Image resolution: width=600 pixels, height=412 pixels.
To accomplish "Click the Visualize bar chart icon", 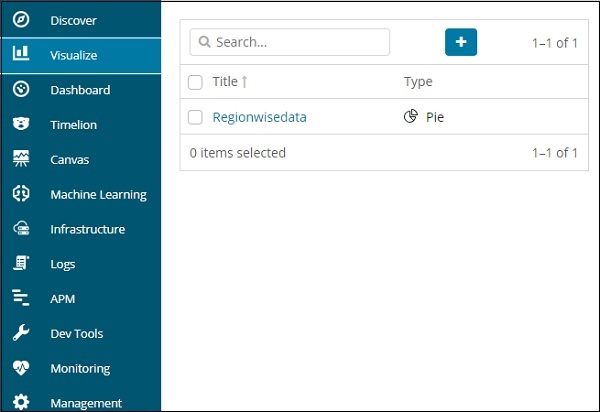I will 21,55.
